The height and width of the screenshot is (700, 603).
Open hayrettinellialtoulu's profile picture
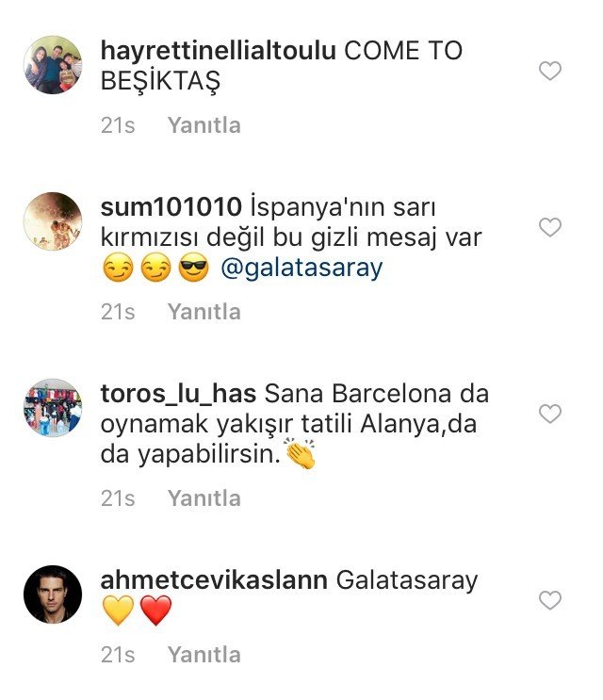tap(53, 65)
